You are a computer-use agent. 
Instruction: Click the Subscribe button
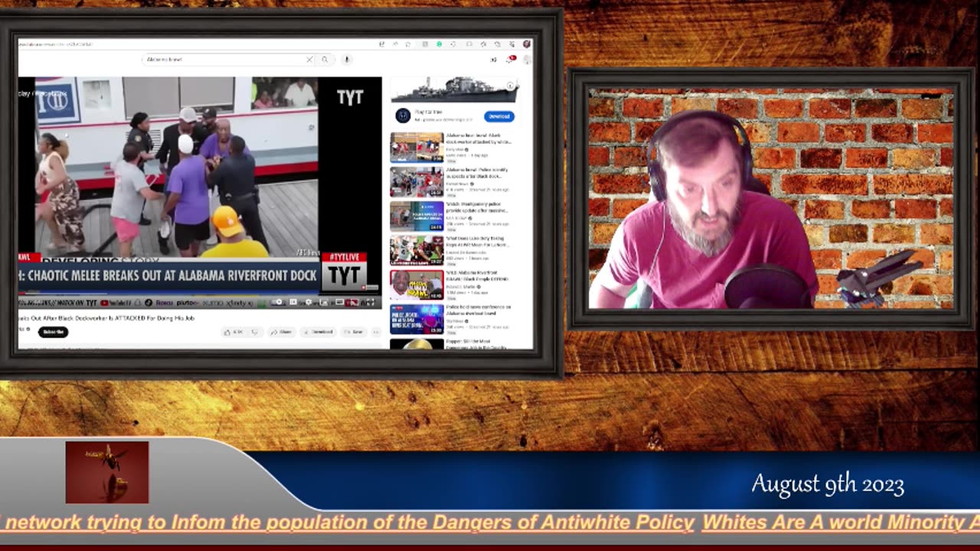53,331
